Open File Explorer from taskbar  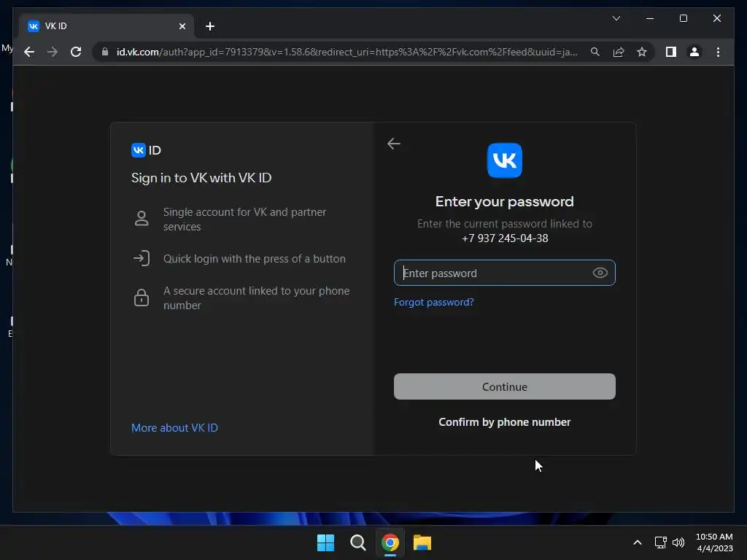click(x=422, y=542)
